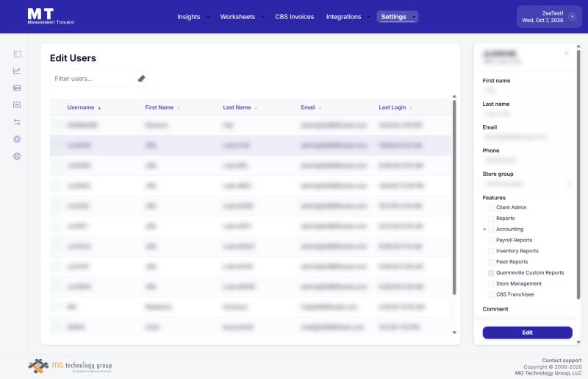Toggle the Fleet Reports checkbox

[x=490, y=262]
